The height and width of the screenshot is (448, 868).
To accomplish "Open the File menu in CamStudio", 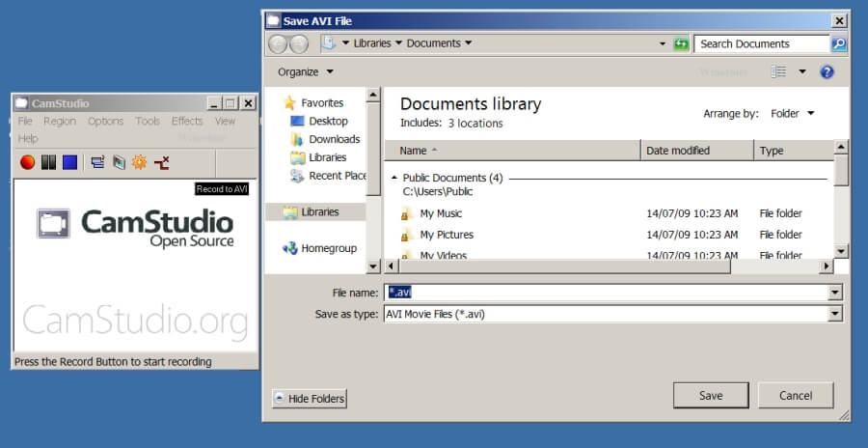I will click(25, 121).
